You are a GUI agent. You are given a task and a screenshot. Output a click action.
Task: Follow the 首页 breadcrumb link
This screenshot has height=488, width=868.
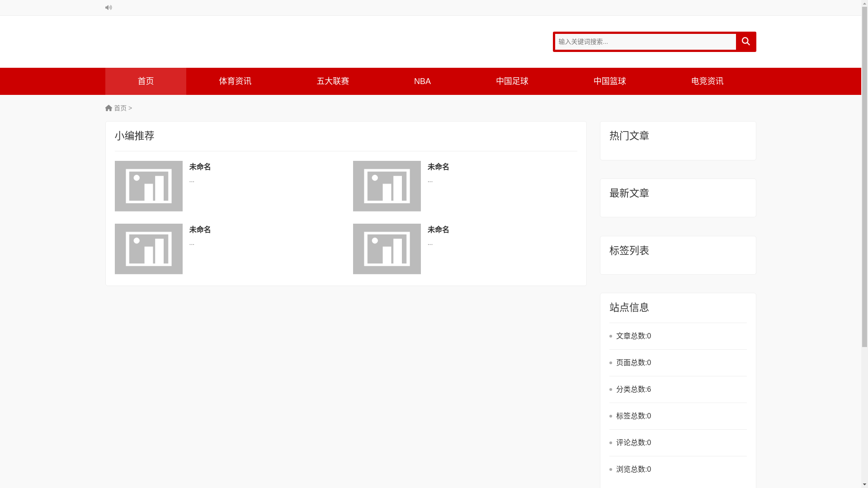(120, 108)
